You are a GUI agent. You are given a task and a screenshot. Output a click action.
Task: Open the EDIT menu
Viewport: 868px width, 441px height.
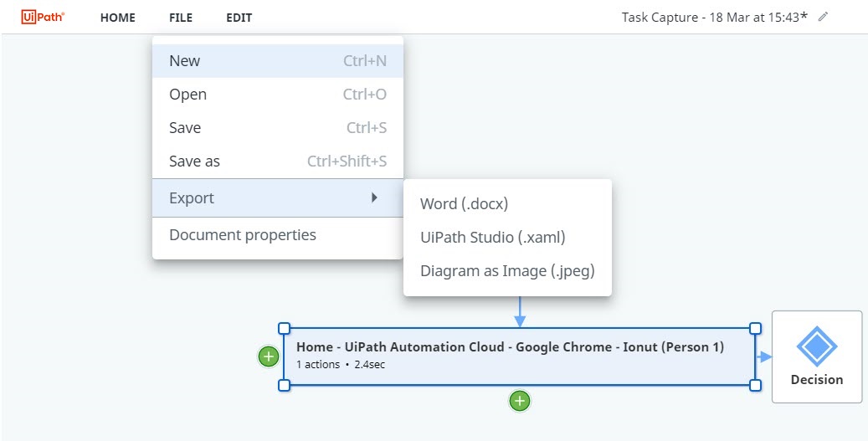click(x=239, y=18)
